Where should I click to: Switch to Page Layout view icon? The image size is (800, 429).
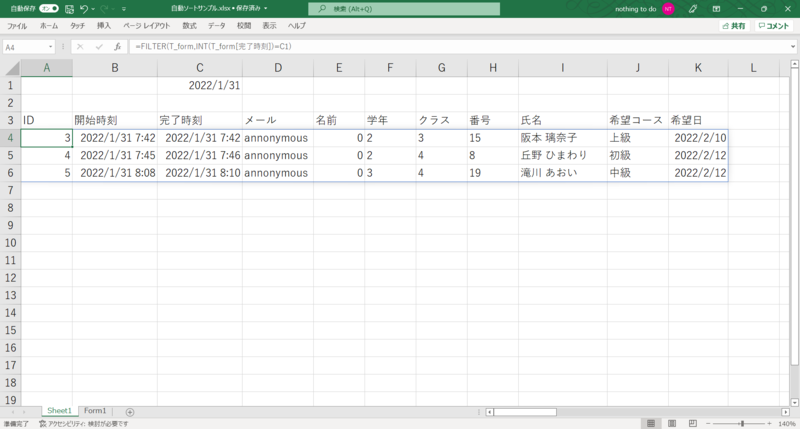672,423
